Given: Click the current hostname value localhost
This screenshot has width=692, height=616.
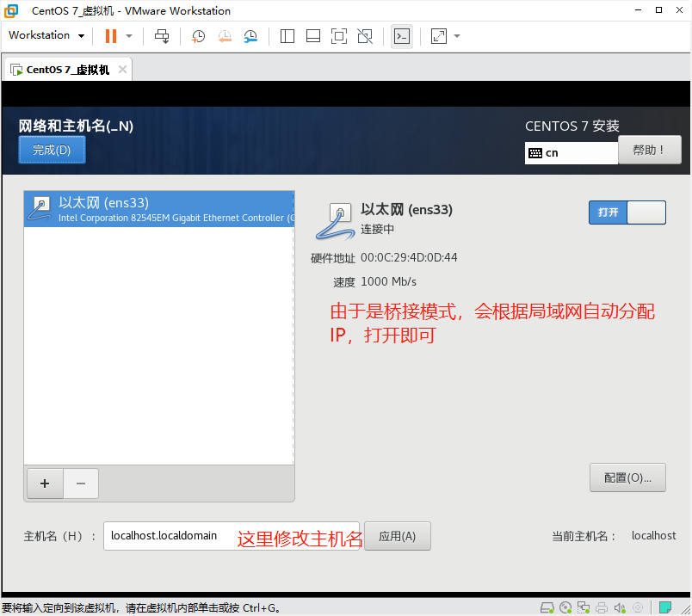Looking at the screenshot, I should pyautogui.click(x=653, y=536).
